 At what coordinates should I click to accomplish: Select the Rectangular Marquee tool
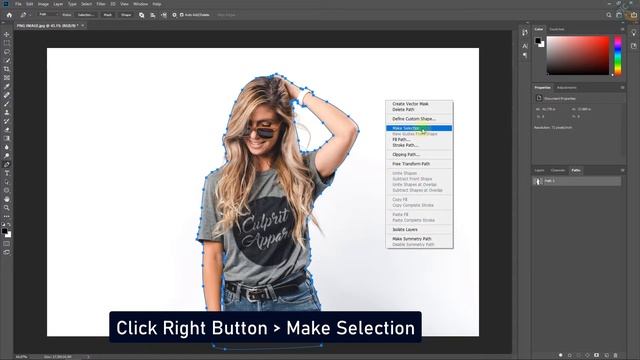point(7,43)
